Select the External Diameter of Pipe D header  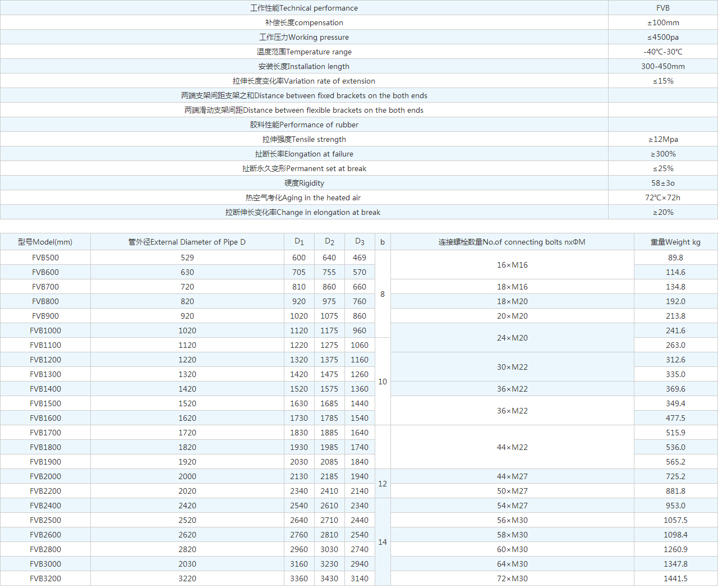tap(187, 242)
